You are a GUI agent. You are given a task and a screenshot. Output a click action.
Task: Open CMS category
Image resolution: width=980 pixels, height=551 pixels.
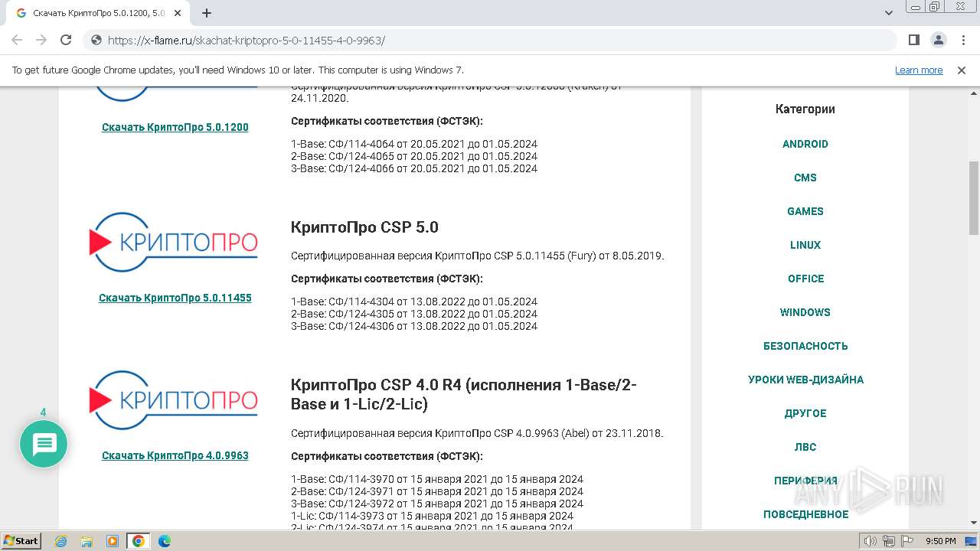pos(805,178)
